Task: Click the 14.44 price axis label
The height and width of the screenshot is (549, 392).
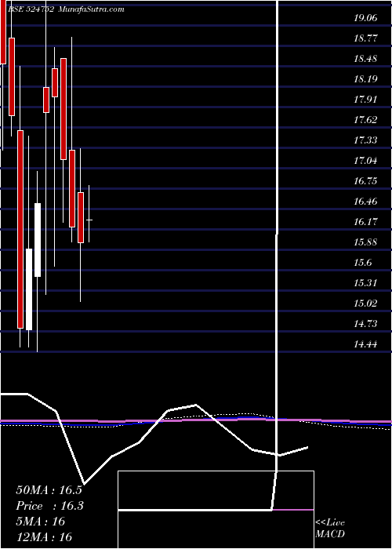Action: tap(366, 344)
